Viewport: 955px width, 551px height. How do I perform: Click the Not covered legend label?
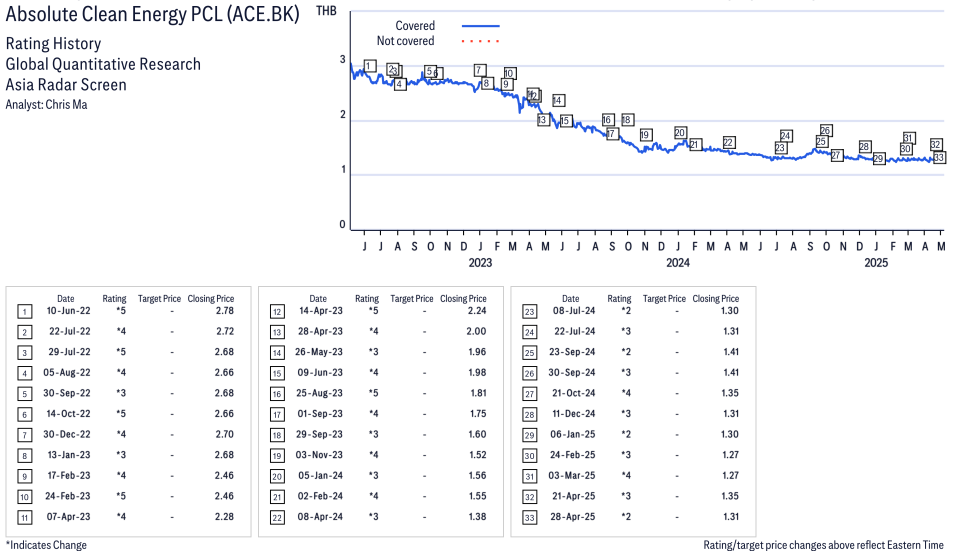coord(405,41)
